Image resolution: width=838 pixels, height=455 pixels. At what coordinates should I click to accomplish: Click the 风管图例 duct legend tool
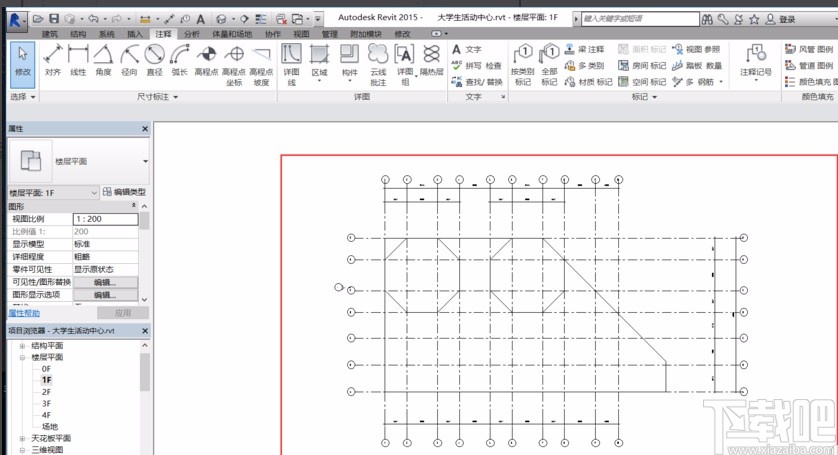[809, 49]
